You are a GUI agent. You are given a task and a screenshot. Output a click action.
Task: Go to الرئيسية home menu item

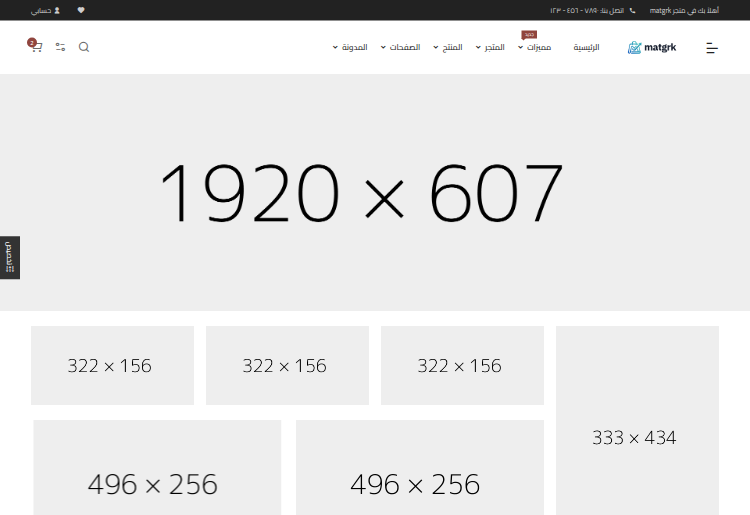[x=586, y=47]
